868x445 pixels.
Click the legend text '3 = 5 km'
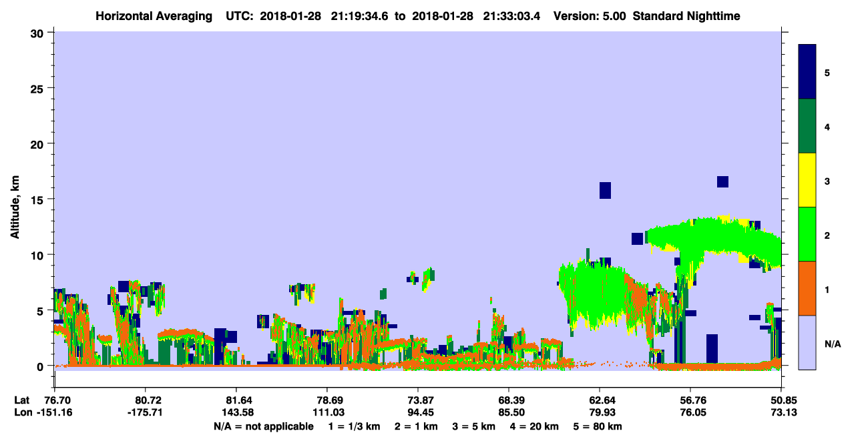coord(475,426)
